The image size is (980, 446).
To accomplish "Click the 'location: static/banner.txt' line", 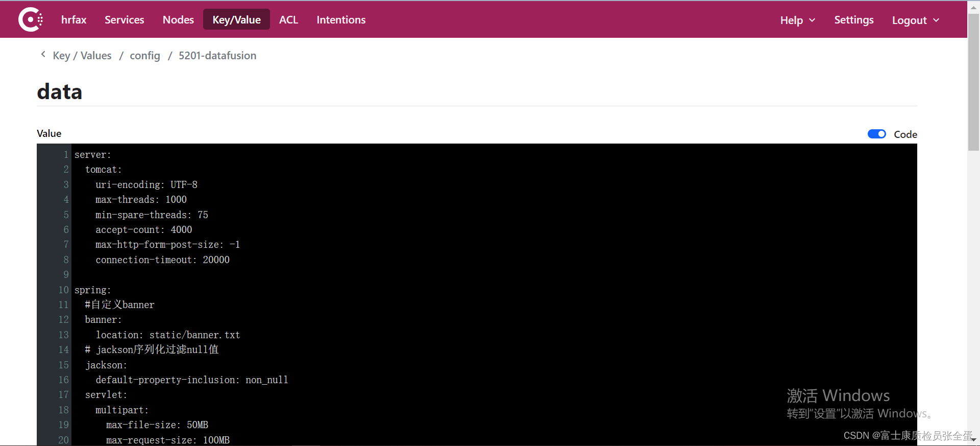I will pyautogui.click(x=167, y=335).
